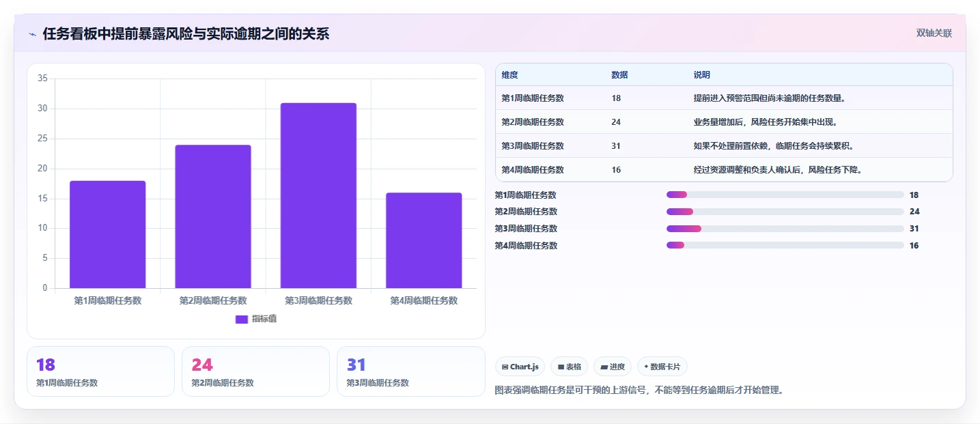Viewport: 980px width, 424px height.
Task: Click the 说明 column header
Action: (x=702, y=75)
